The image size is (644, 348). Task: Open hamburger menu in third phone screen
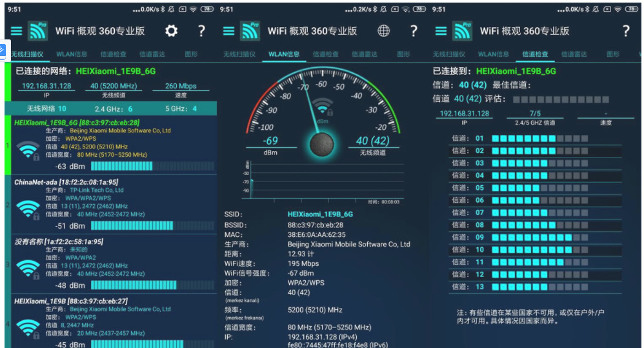441,31
